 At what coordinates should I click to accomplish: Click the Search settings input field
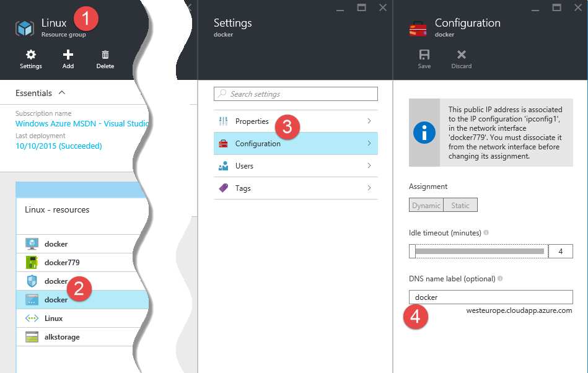[x=296, y=94]
